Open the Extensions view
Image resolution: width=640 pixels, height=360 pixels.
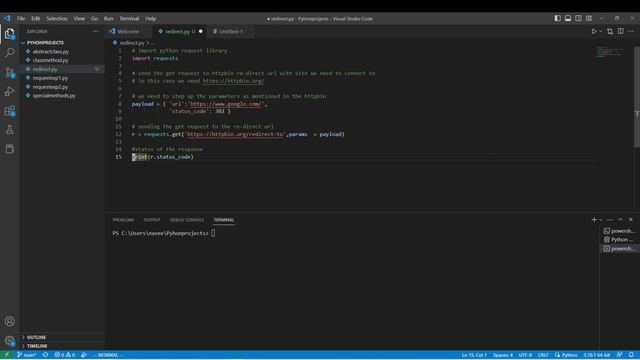pos(9,111)
